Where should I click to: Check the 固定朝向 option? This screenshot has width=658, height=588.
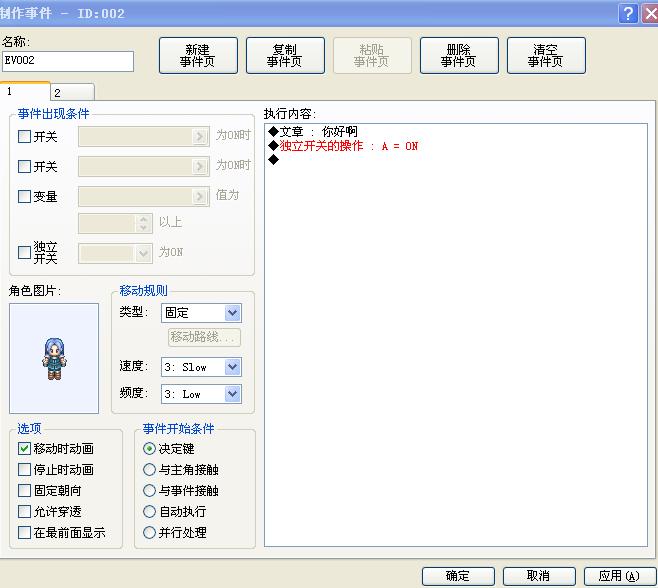24,491
